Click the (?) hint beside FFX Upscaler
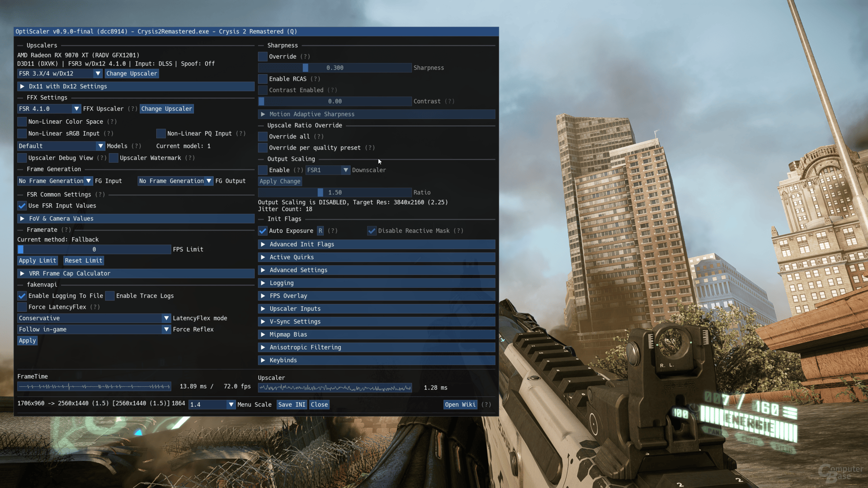The width and height of the screenshot is (868, 488). (x=132, y=109)
